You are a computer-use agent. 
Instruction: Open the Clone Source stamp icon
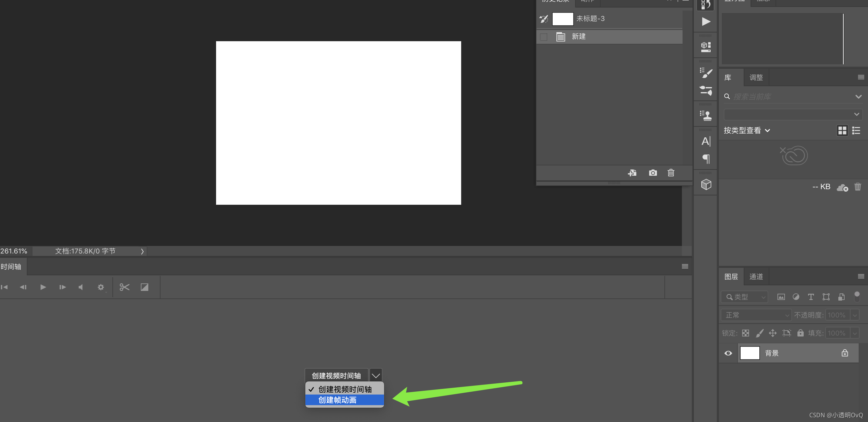click(706, 115)
